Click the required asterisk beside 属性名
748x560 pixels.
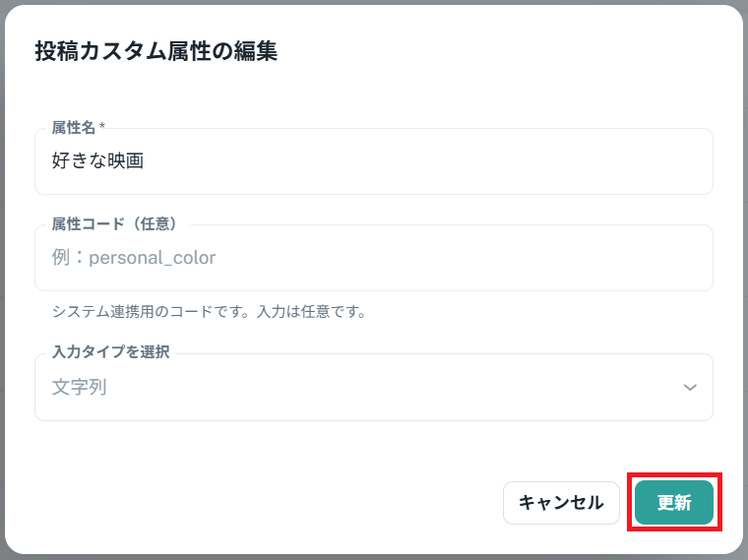(102, 128)
